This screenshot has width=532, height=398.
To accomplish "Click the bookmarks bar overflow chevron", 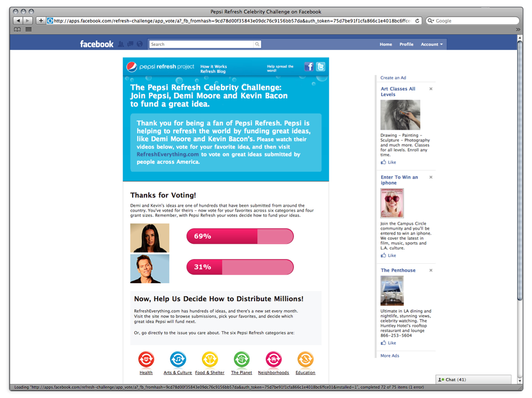I will (x=518, y=29).
